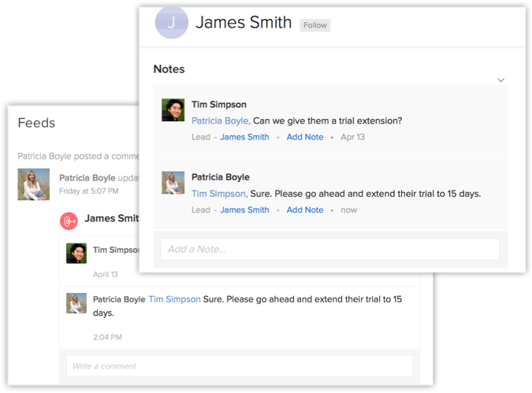The image size is (532, 393).
Task: Click the Patricia Boyle name in Feeds update
Action: [87, 178]
